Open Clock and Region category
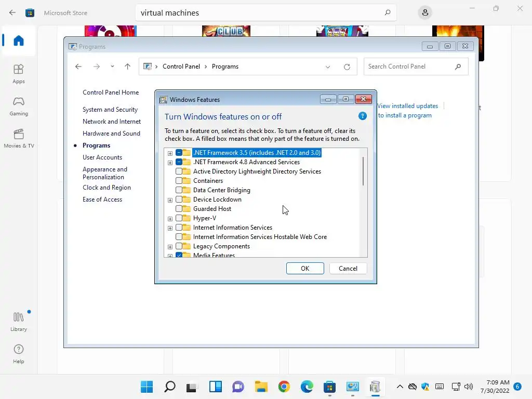The image size is (532, 399). [x=107, y=188]
